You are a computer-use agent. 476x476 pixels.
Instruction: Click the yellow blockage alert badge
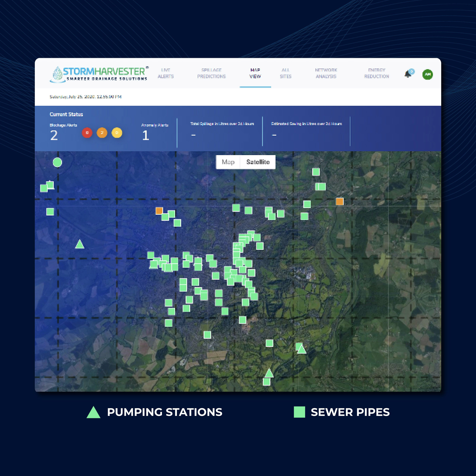[x=117, y=133]
